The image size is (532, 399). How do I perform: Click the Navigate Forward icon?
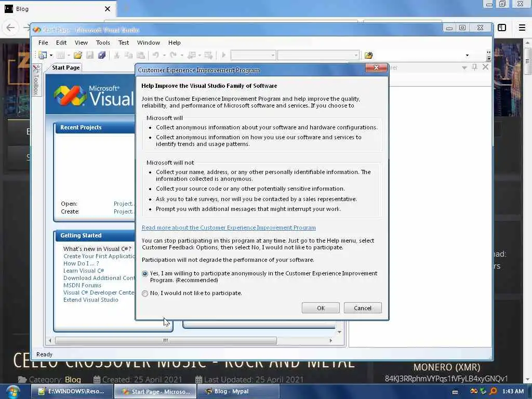[x=208, y=55]
